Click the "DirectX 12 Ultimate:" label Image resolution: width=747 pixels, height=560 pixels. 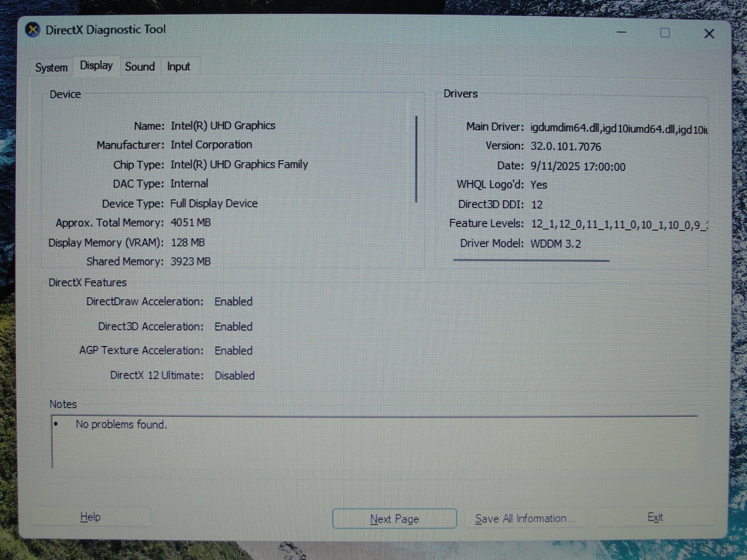157,375
